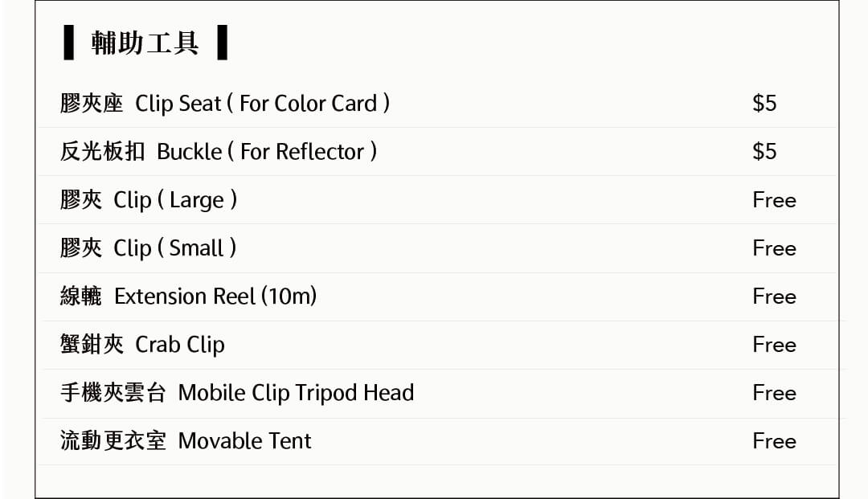Select Extension Reel (10m) item

188,296
